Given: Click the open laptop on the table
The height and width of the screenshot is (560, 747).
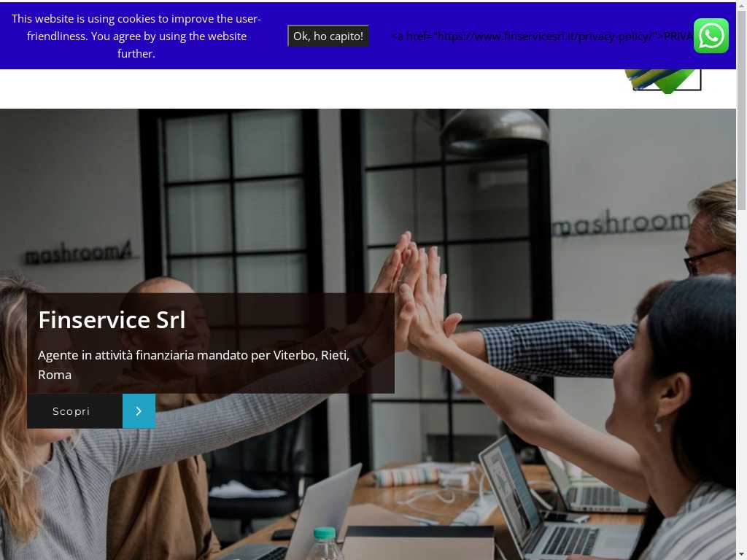Looking at the screenshot, I should pos(548,505).
